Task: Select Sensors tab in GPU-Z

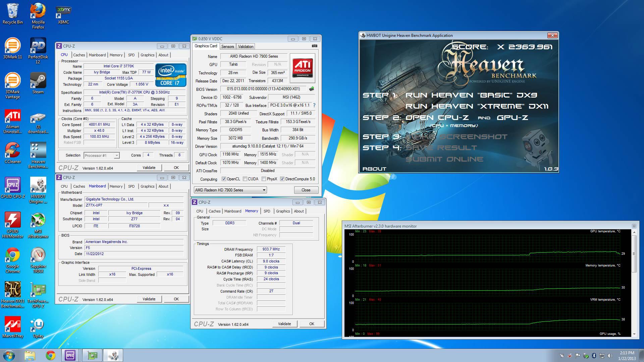Action: coord(227,47)
